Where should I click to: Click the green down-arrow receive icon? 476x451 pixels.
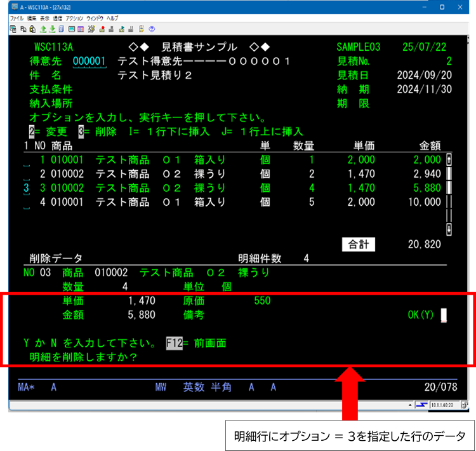click(x=51, y=29)
